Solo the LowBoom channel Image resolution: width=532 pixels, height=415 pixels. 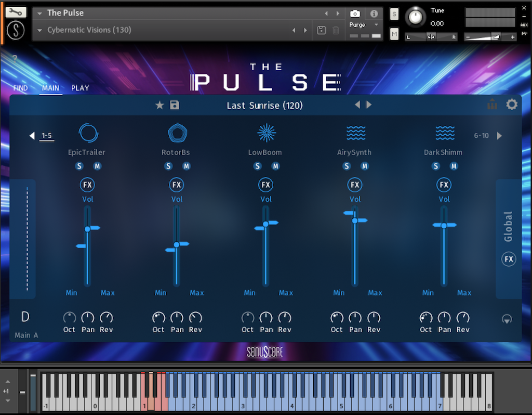[258, 166]
